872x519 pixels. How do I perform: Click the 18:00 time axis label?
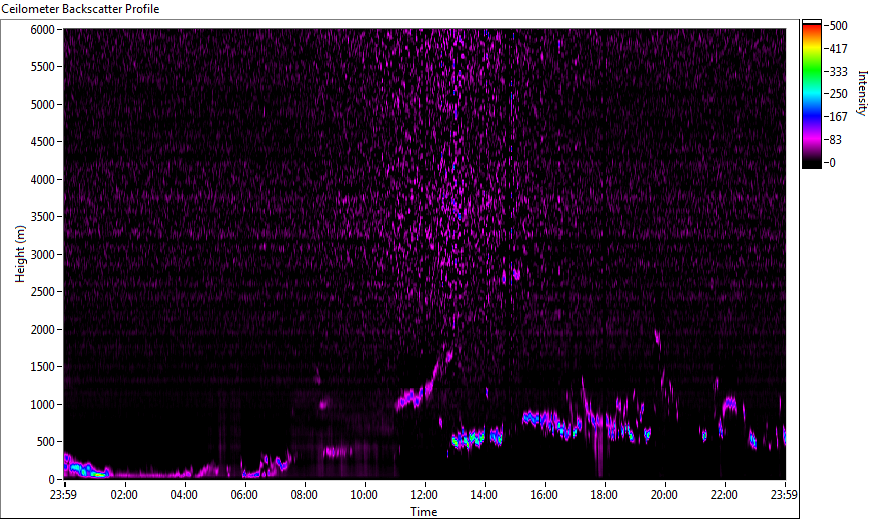point(605,495)
